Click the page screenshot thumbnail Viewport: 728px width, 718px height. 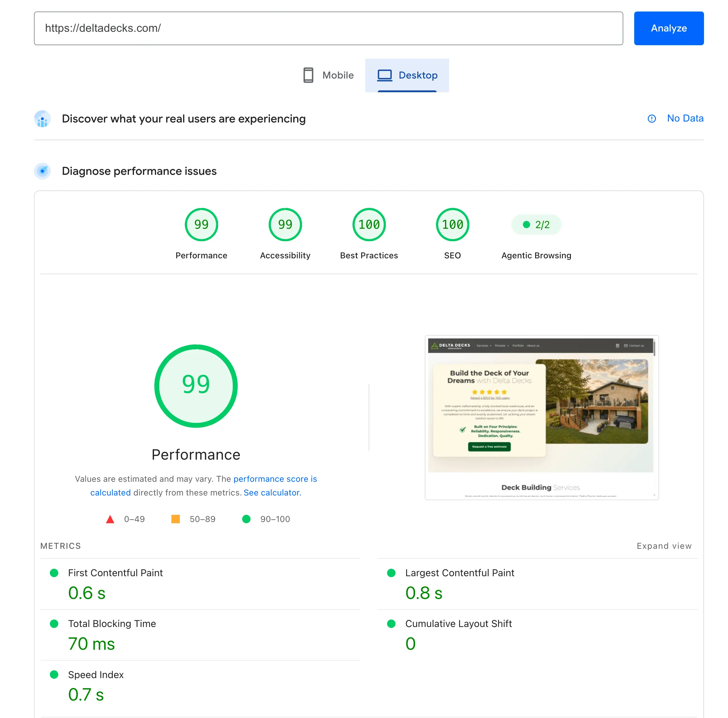(x=541, y=417)
